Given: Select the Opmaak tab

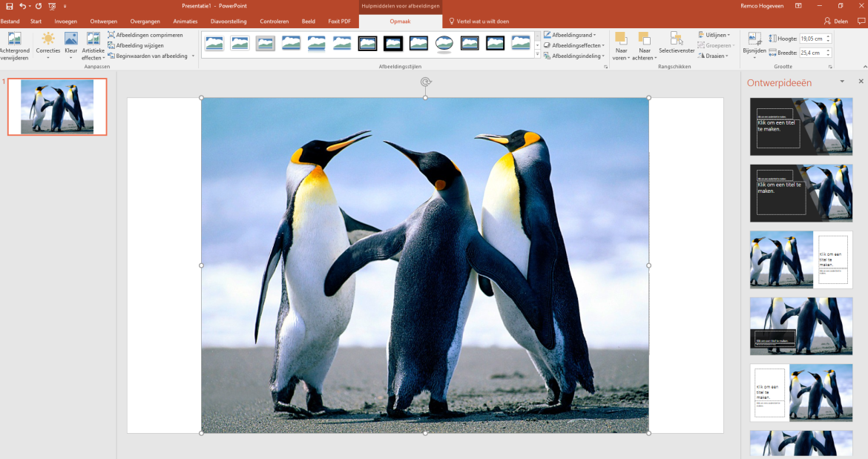Looking at the screenshot, I should tap(400, 22).
